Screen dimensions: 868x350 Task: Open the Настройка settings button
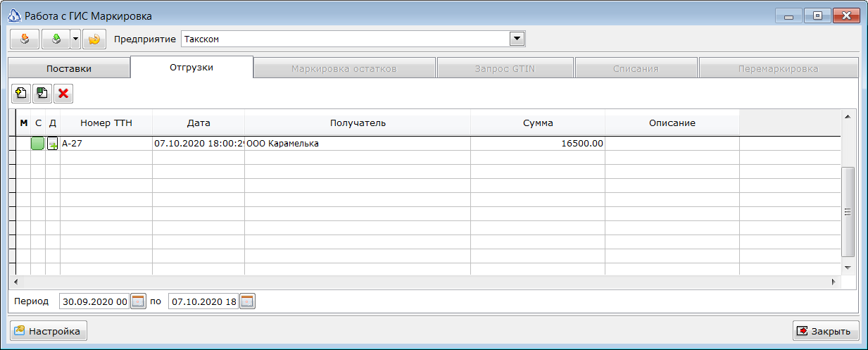point(48,331)
